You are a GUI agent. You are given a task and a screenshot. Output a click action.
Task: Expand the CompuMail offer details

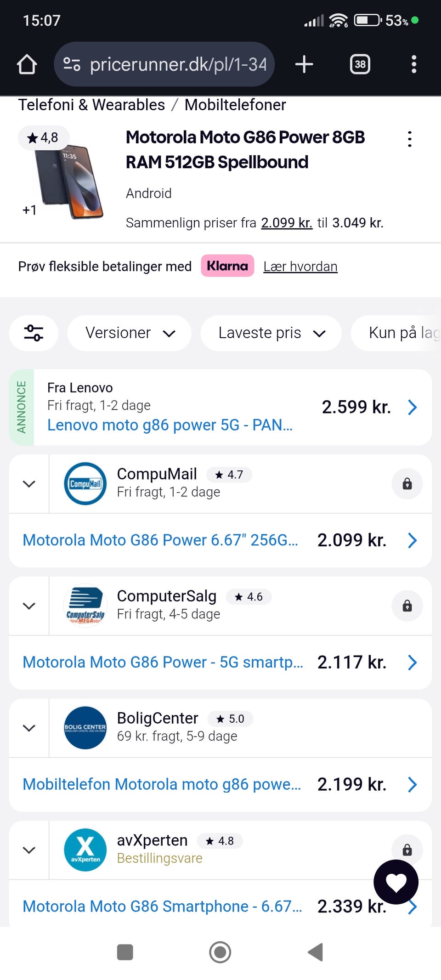click(29, 484)
